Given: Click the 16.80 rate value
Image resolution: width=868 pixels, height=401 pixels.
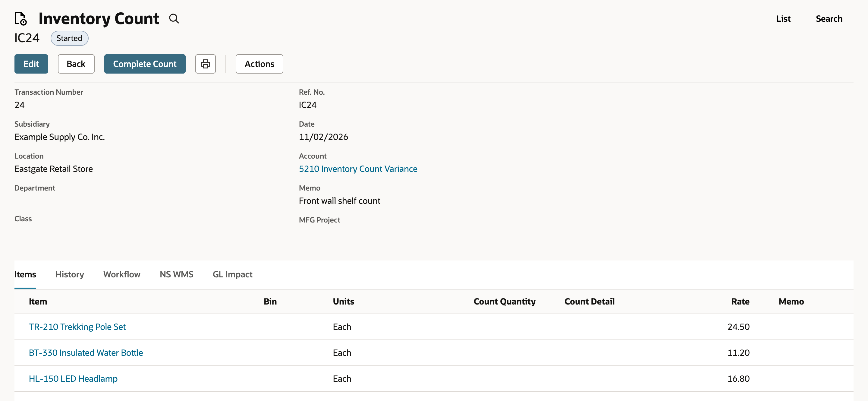Looking at the screenshot, I should pyautogui.click(x=738, y=378).
